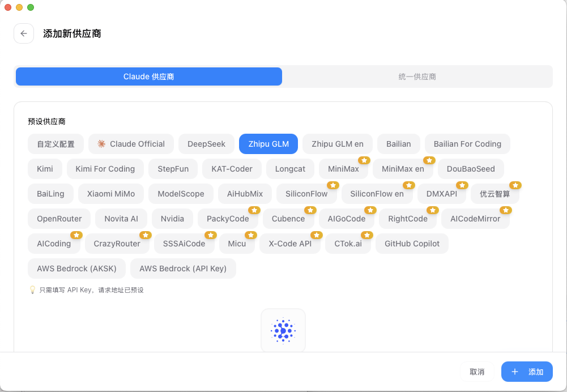The image size is (567, 392).
Task: Click the macOS green maximize window button
Action: pyautogui.click(x=31, y=7)
